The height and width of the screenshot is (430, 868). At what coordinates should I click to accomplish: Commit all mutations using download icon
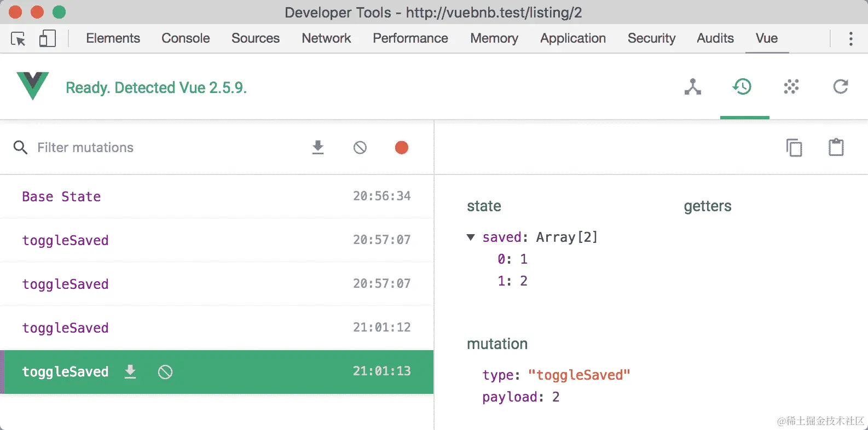tap(318, 147)
